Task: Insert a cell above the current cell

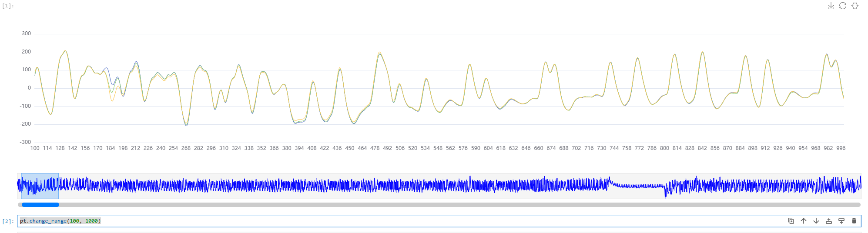Action: coord(829,221)
